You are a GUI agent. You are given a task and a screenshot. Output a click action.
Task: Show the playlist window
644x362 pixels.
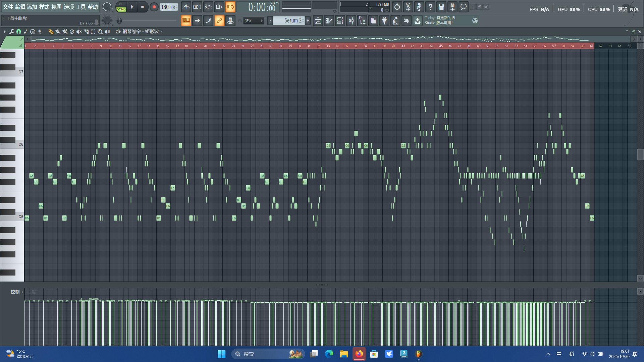point(318,21)
